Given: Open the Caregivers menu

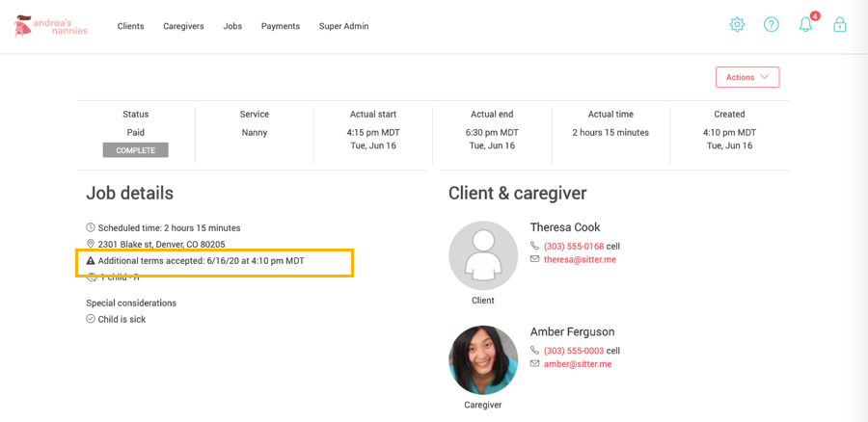Looking at the screenshot, I should [x=183, y=26].
